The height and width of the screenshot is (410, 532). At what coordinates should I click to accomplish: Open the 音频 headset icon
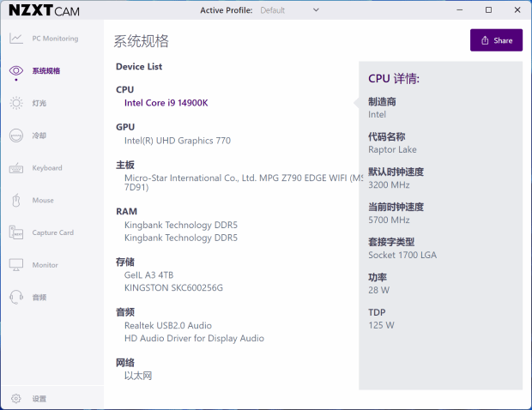(16, 297)
